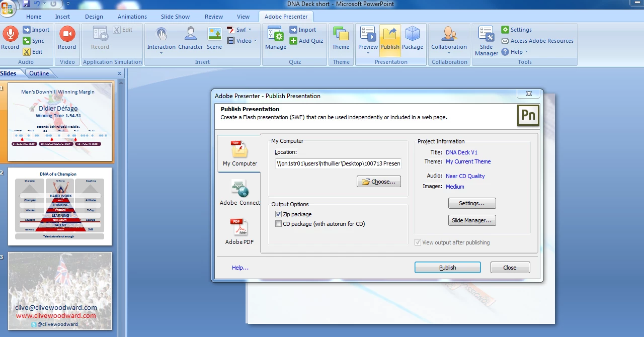The height and width of the screenshot is (337, 644).
Task: Click the Audio Record microphone icon
Action: (10, 34)
